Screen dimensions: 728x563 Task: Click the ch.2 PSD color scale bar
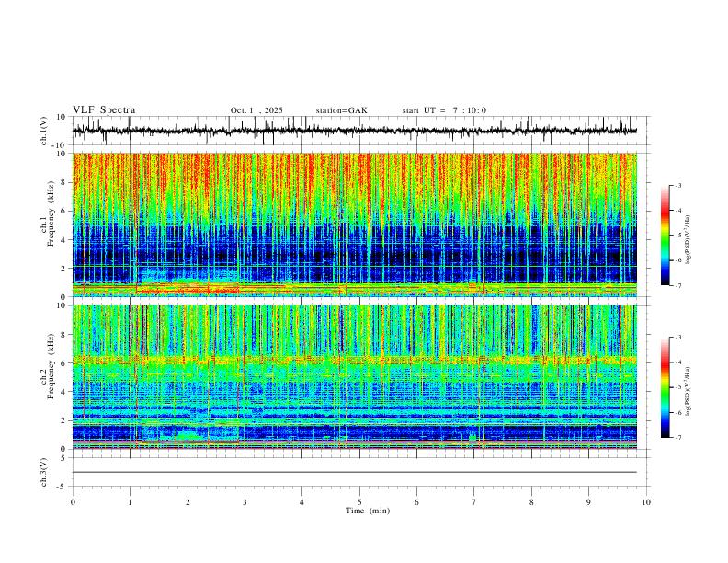pos(665,387)
